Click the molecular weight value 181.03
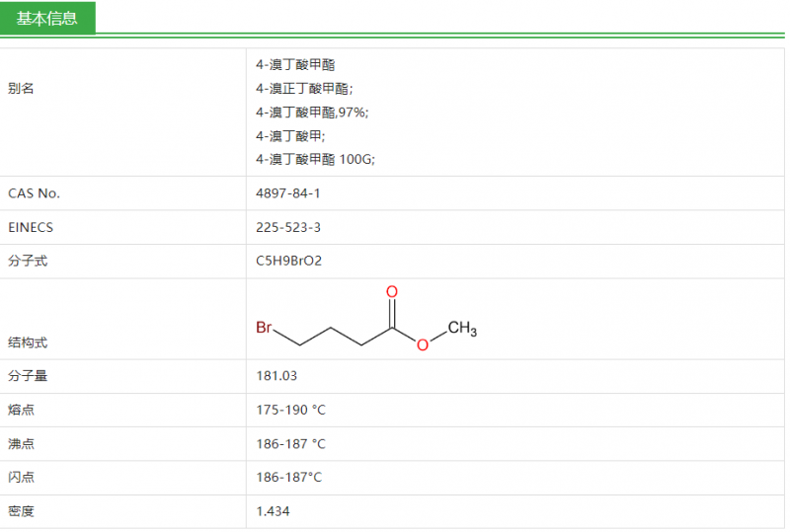The height and width of the screenshot is (532, 790). coord(276,376)
